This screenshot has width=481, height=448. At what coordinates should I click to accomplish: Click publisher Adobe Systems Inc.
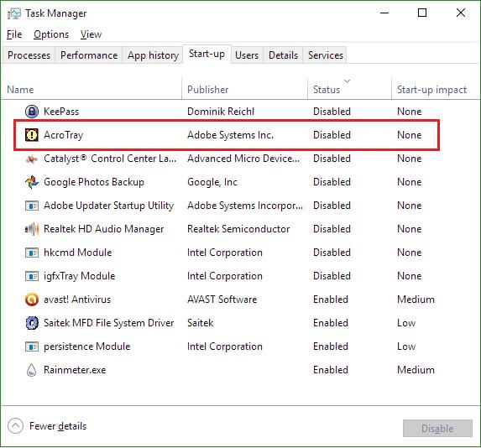[x=230, y=135]
